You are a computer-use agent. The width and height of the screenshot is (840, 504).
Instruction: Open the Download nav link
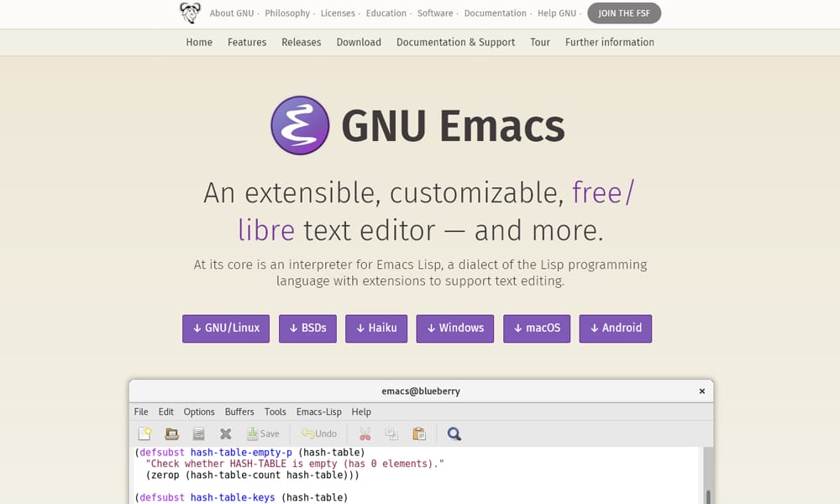tap(359, 42)
